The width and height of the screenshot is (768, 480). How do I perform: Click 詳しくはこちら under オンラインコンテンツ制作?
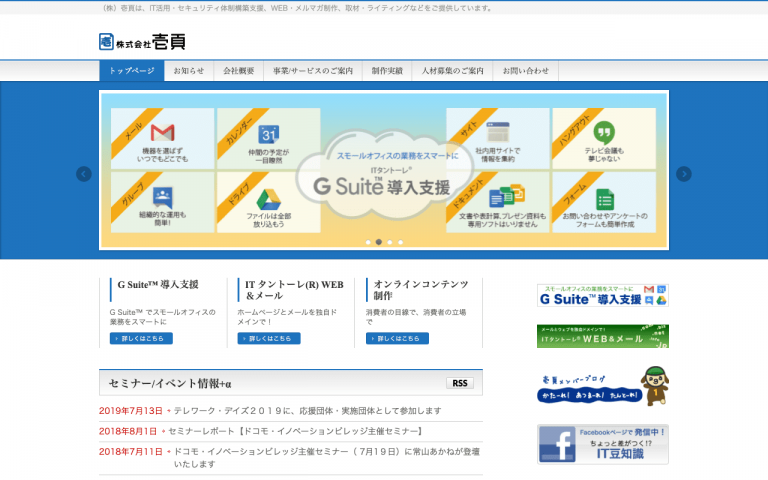click(x=397, y=338)
